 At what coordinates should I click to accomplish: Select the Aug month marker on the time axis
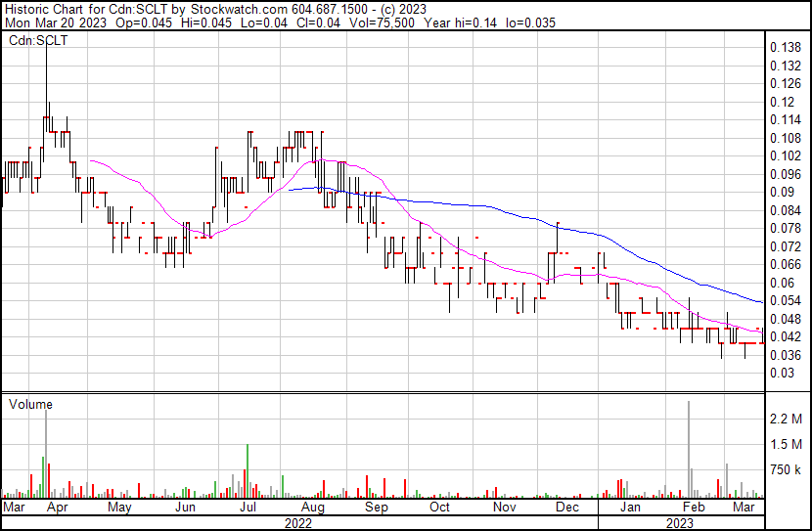pyautogui.click(x=313, y=508)
